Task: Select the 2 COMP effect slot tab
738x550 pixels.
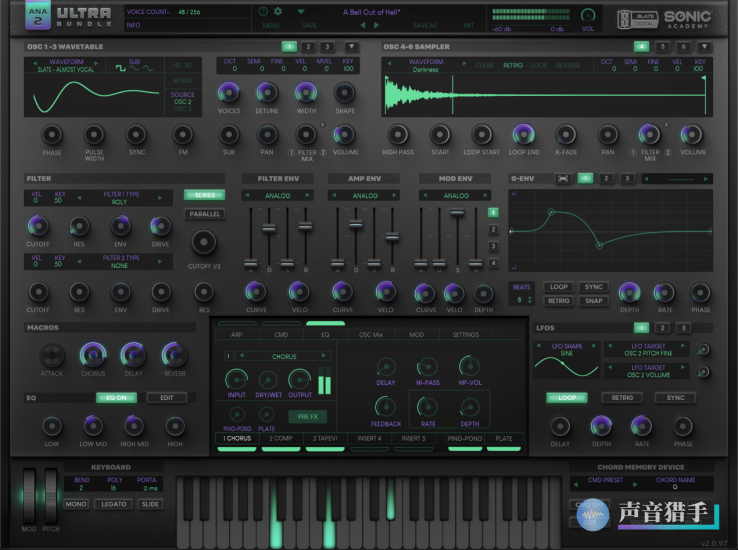Action: [x=280, y=438]
